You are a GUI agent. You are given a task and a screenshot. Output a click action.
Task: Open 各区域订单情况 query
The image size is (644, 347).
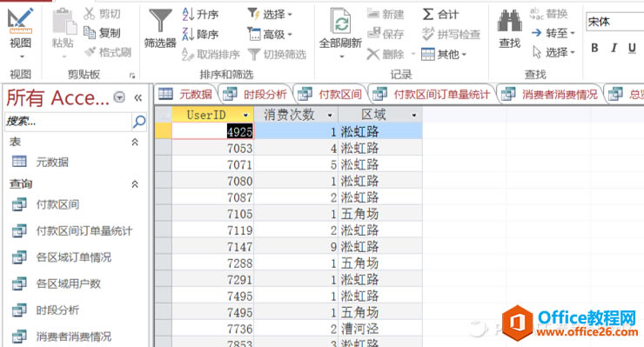pos(62,257)
